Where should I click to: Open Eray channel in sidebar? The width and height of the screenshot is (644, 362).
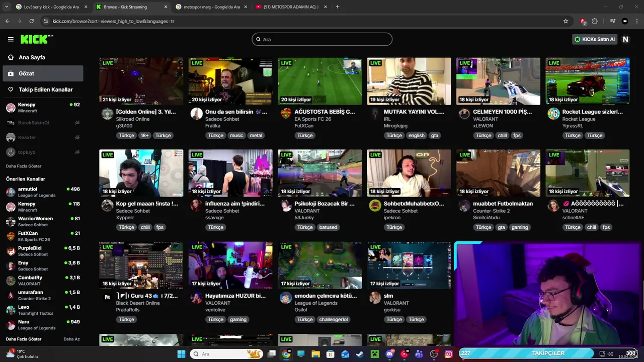pos(43,266)
